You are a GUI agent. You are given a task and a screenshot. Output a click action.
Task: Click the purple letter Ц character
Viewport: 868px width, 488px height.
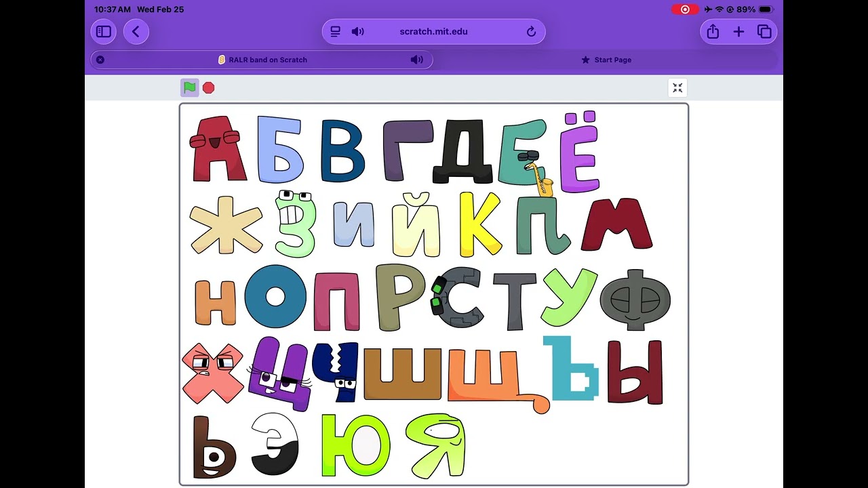coord(280,374)
